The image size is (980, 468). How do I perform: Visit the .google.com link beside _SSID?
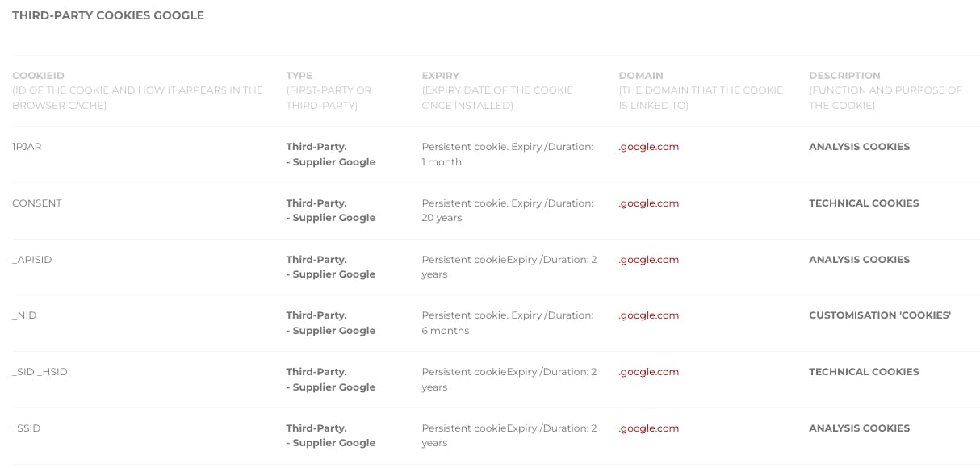(x=649, y=428)
